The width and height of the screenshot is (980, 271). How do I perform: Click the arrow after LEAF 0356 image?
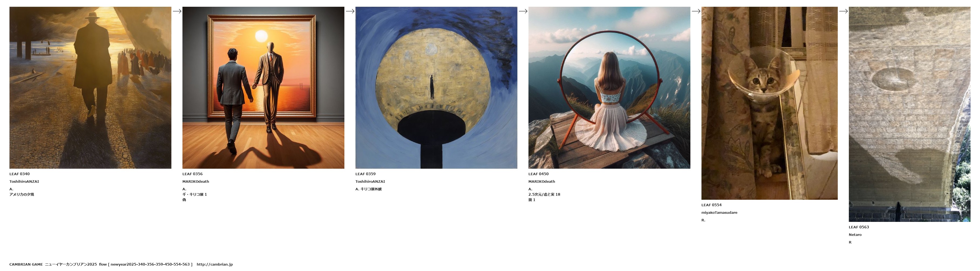click(x=350, y=11)
